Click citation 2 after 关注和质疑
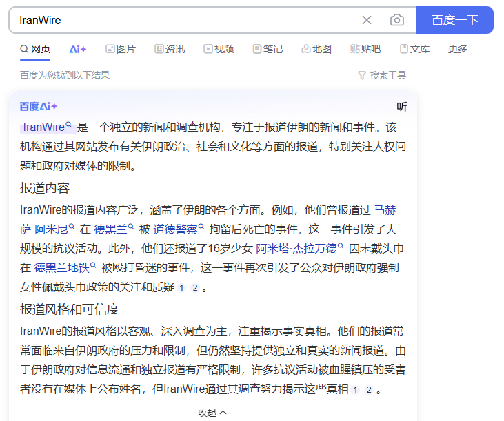Viewport: 504px width, 421px height. (195, 288)
